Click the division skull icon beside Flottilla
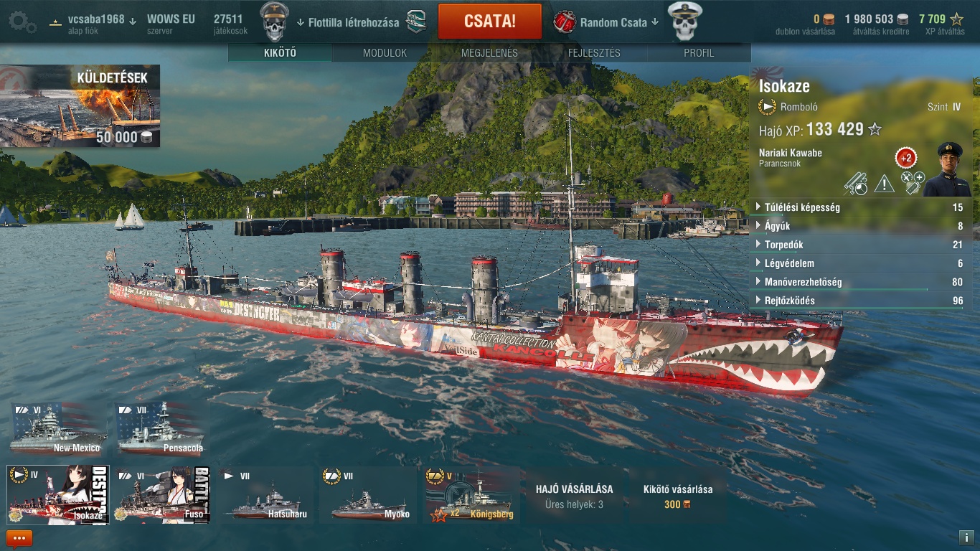The height and width of the screenshot is (551, 980). 273,22
